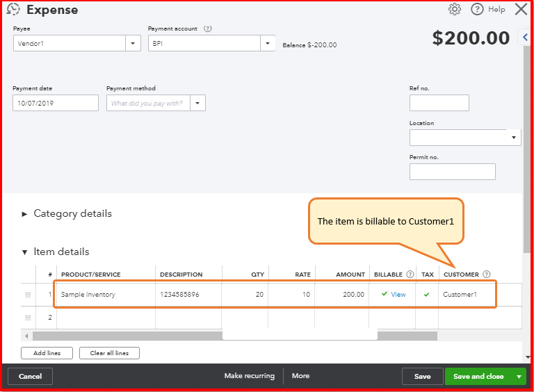Click the Add lines button
Image resolution: width=534 pixels, height=392 pixels.
coord(47,353)
